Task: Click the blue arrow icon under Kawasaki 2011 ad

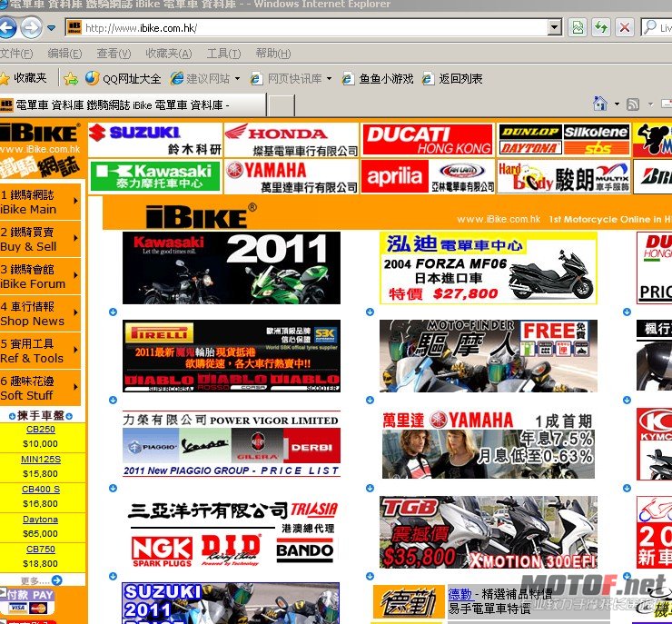Action: click(x=113, y=312)
